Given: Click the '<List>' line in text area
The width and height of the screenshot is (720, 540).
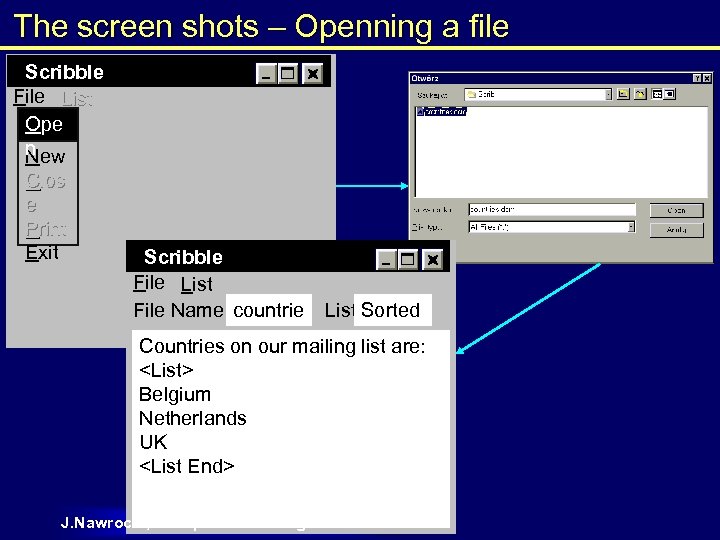Looking at the screenshot, I should tap(166, 370).
